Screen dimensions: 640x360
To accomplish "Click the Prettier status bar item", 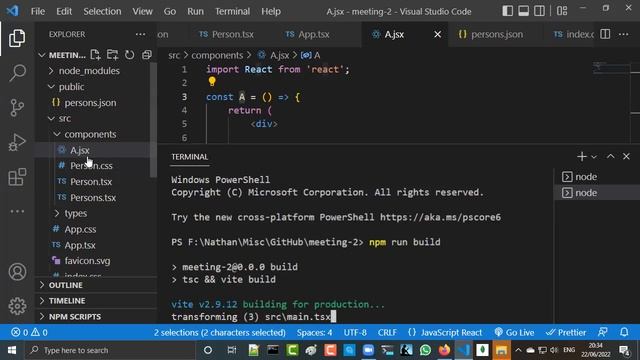I will (x=566, y=333).
